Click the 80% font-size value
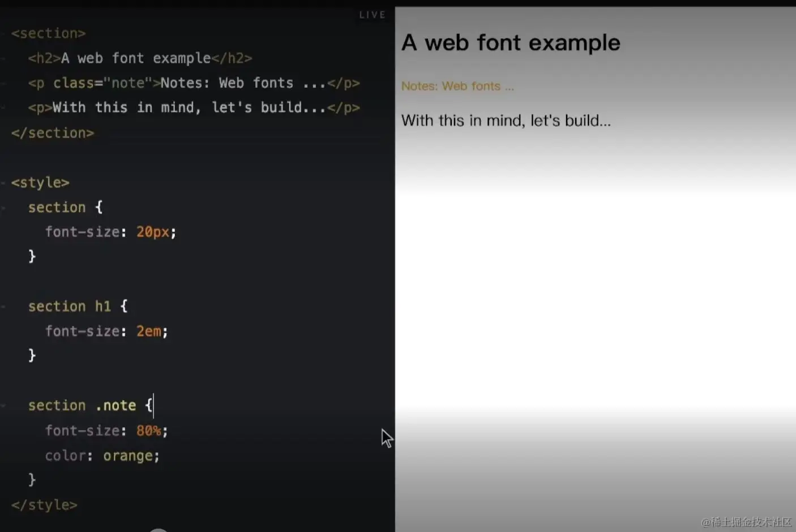Image resolution: width=796 pixels, height=532 pixels. 148,431
